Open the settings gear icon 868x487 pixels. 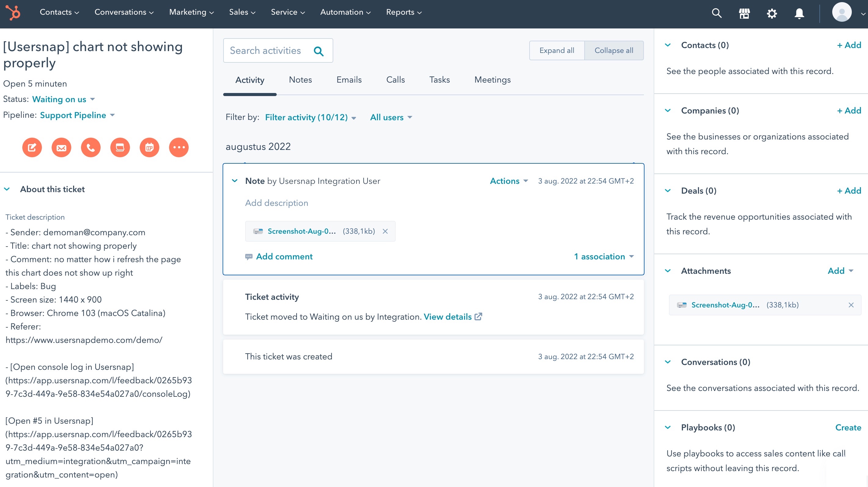click(772, 13)
